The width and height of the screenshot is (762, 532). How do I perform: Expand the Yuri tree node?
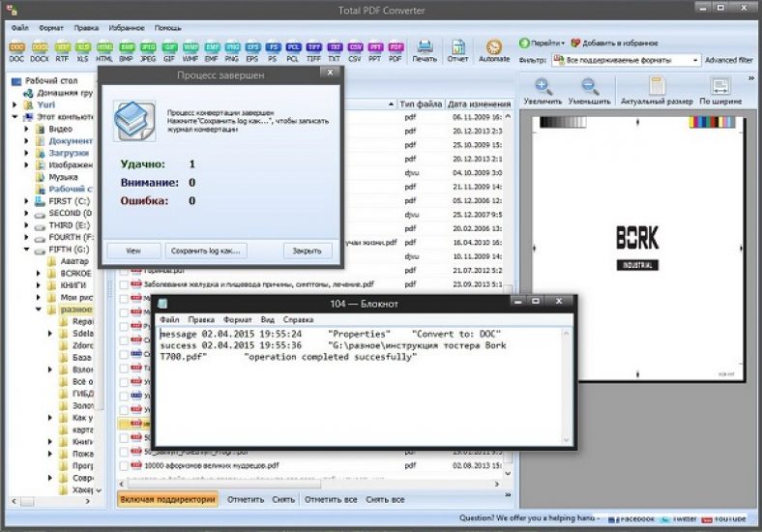point(15,104)
